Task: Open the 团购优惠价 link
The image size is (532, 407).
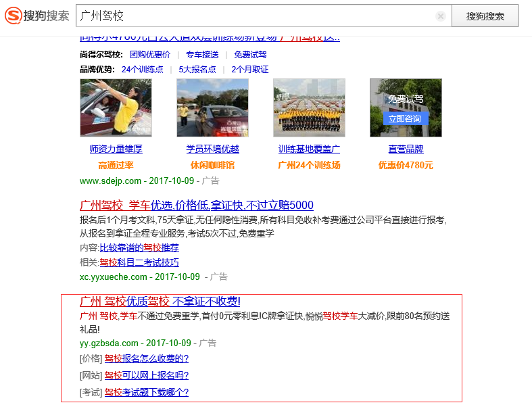Action: (x=150, y=55)
